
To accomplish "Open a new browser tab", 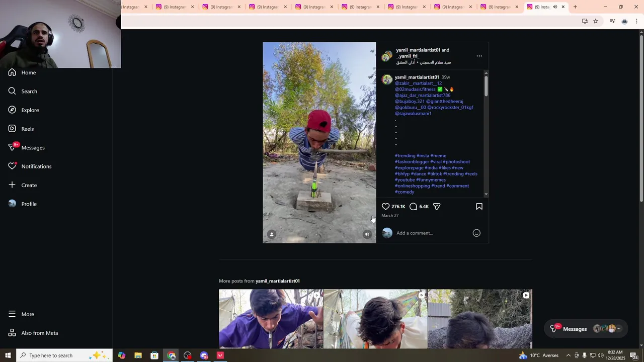I will tap(575, 7).
